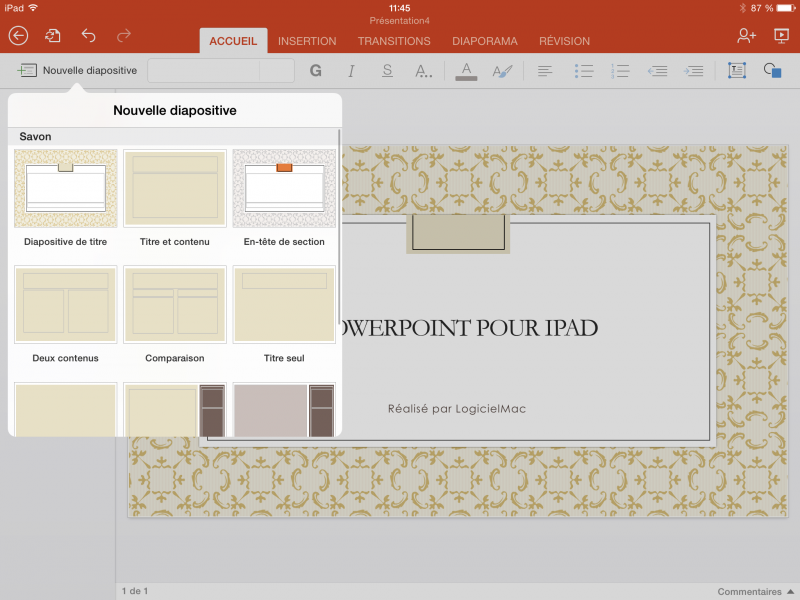This screenshot has width=800, height=600.
Task: Tap the Bluetooth status icon
Action: tap(742, 8)
